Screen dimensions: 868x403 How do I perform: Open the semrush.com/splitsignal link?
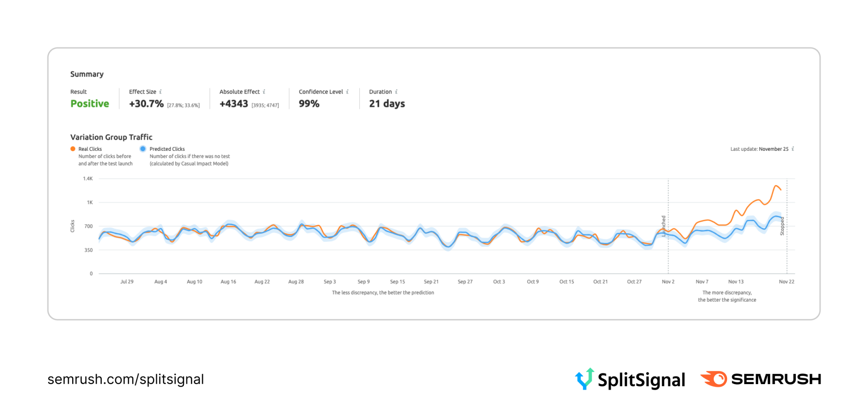point(125,379)
